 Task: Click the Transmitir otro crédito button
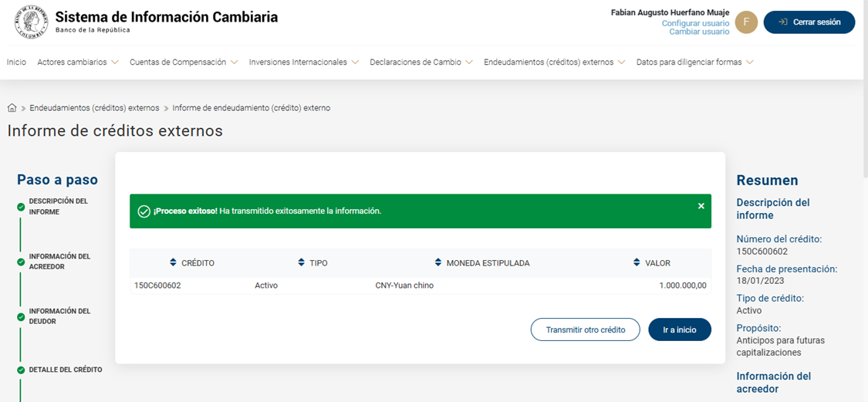click(585, 329)
